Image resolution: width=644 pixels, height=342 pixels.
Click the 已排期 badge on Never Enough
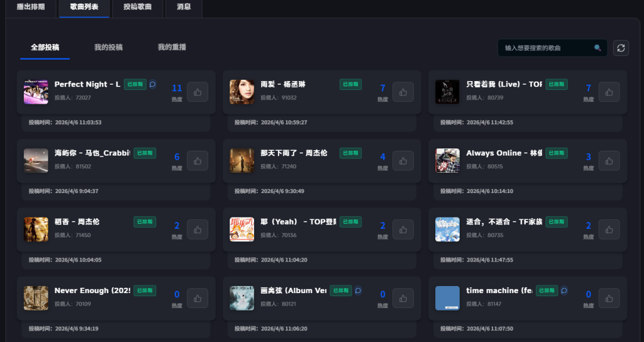coord(144,291)
